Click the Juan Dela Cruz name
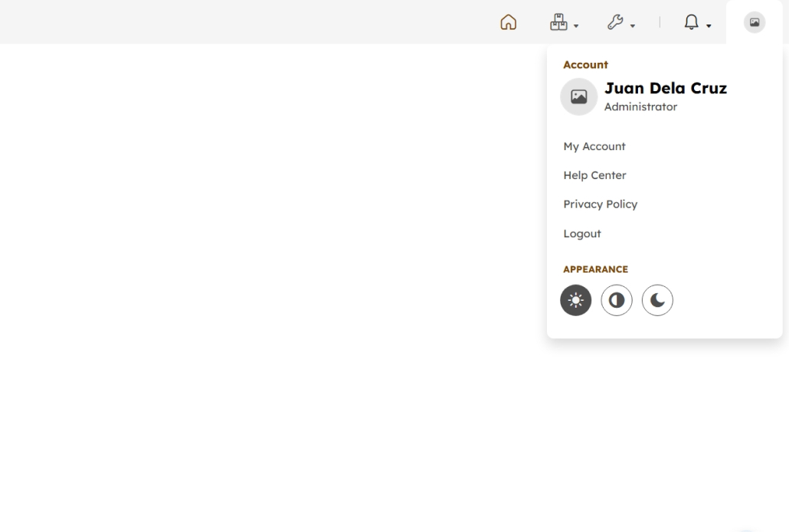 665,88
